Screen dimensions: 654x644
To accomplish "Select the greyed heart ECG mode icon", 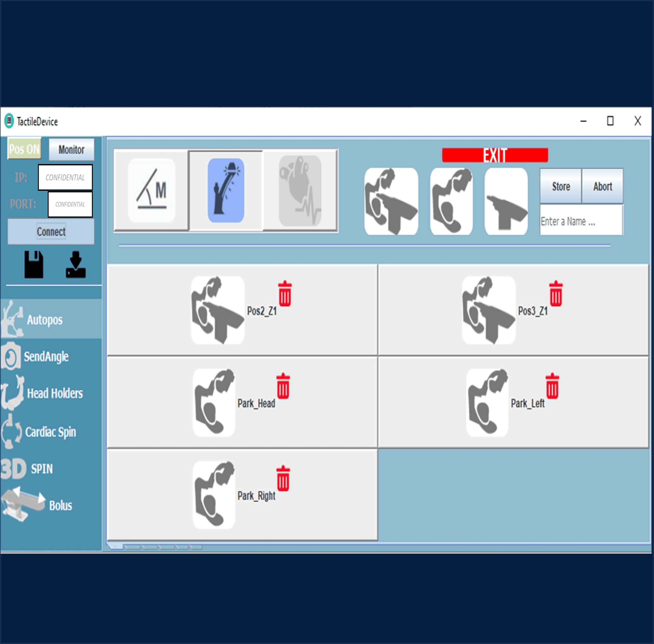I will (x=300, y=190).
